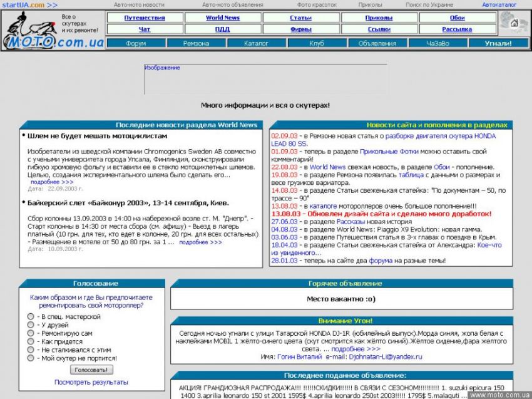Pick the 'Мой скутер не портится!' option
Viewport: 532px width, 399px height.
click(31, 358)
